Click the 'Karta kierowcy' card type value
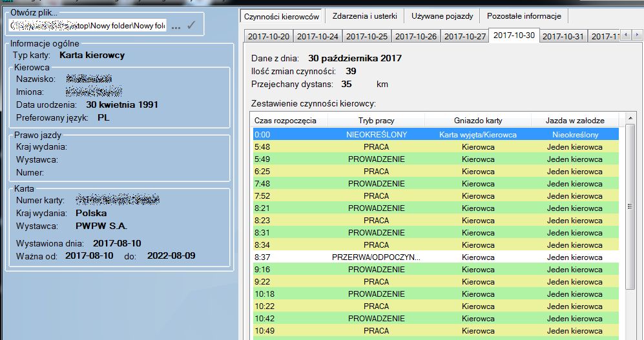The width and height of the screenshot is (644, 340). [x=92, y=55]
